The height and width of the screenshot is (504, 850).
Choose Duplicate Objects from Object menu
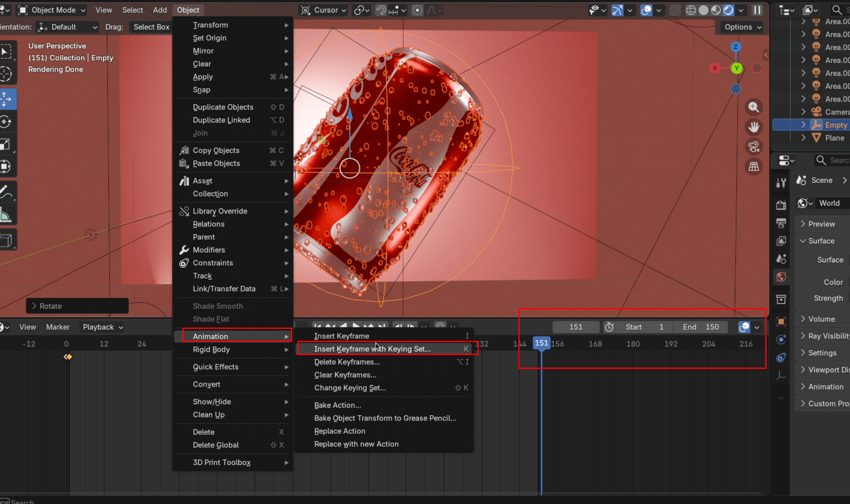coord(233,107)
